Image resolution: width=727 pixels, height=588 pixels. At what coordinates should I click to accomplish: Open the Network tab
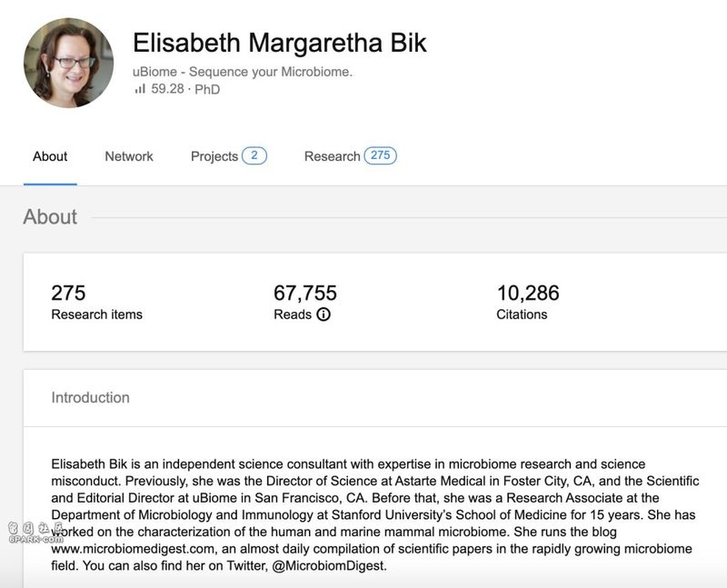(x=129, y=156)
